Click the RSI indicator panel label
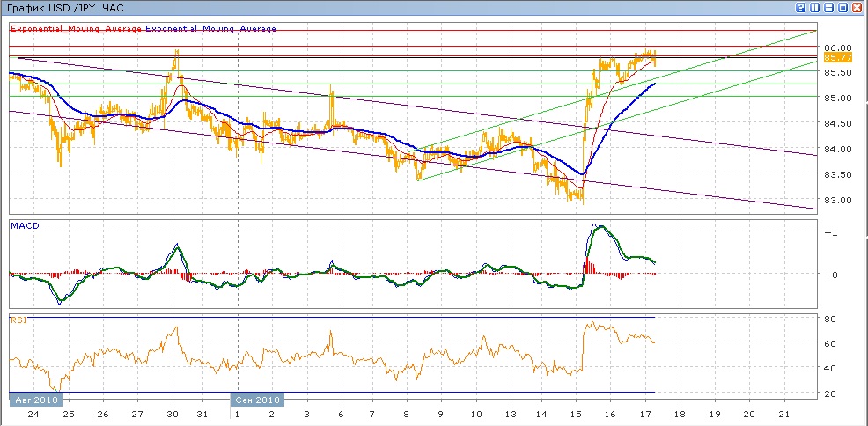The width and height of the screenshot is (868, 426). [19, 321]
